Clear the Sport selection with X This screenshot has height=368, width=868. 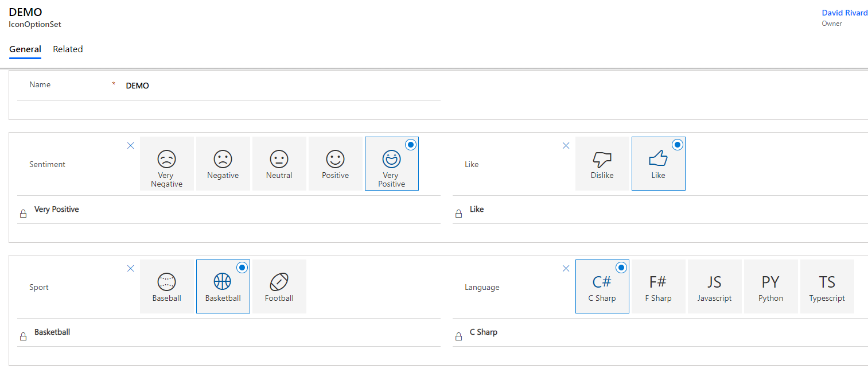[x=130, y=269]
